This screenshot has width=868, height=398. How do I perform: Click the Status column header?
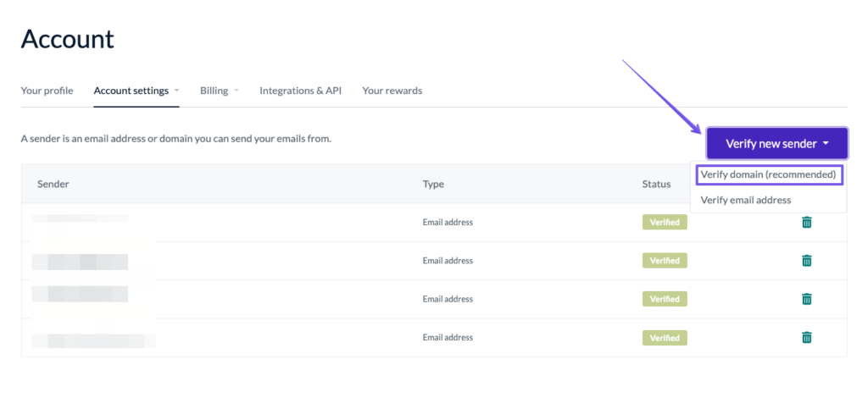tap(656, 184)
